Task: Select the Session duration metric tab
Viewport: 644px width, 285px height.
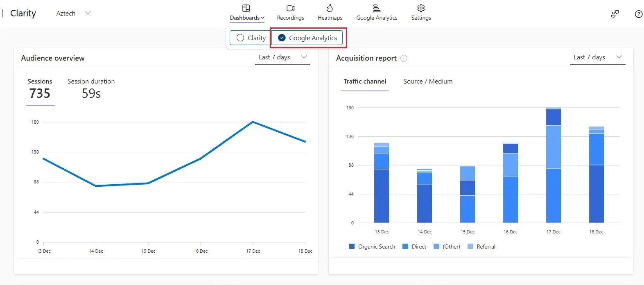Action: point(91,89)
